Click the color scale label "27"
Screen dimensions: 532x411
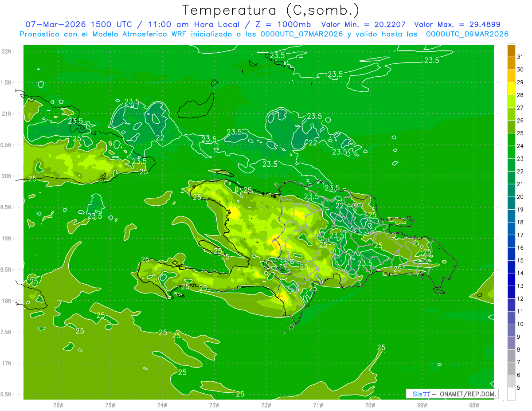[520, 108]
